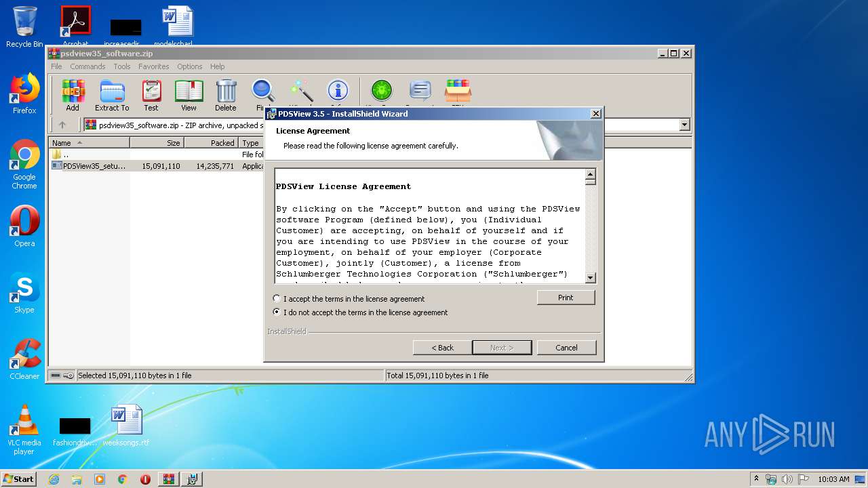
Task: Select the Acrobat desktop shortcut
Action: 75,27
